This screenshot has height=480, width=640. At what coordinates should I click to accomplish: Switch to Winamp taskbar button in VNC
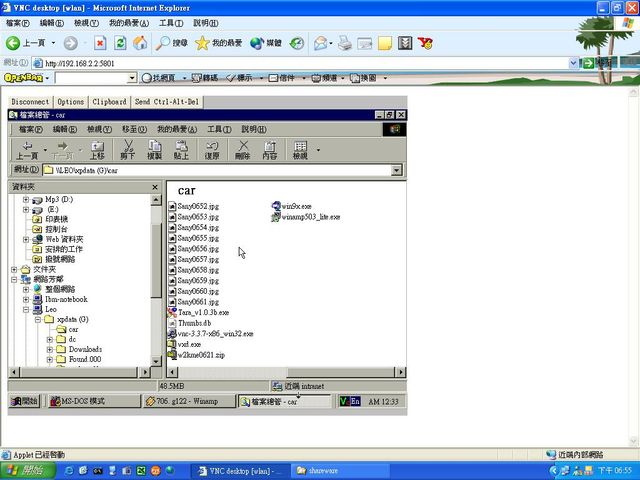[x=189, y=401]
